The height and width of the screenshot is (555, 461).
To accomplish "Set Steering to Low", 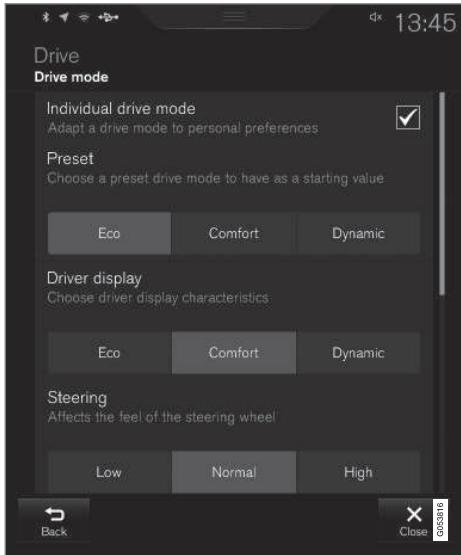I will pos(109,472).
